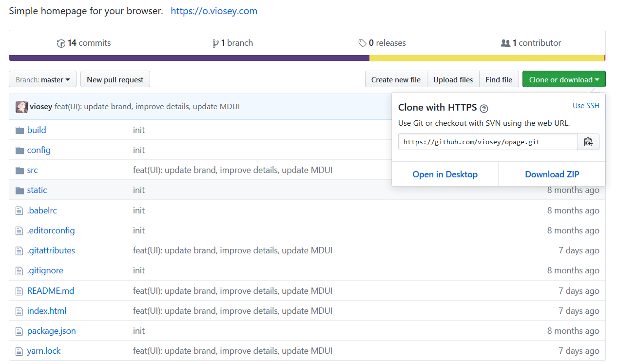Open the .editorconfig file

coord(51,230)
